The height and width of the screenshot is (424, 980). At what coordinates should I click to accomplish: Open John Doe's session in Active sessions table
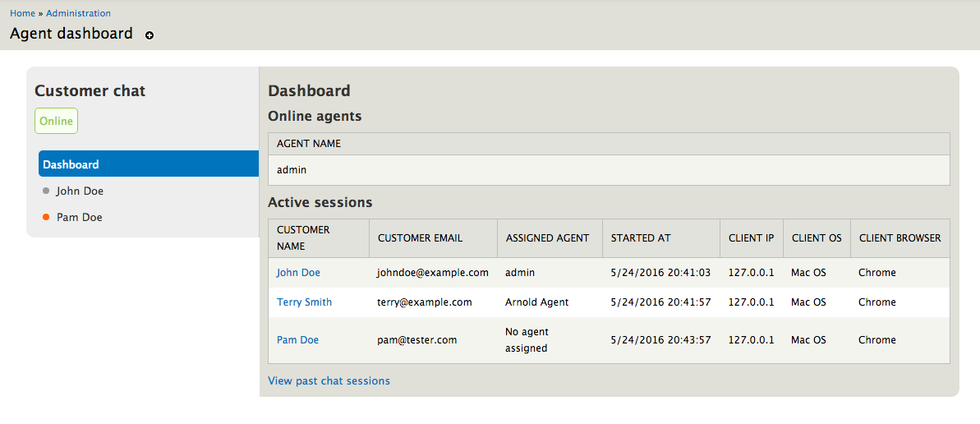[299, 273]
